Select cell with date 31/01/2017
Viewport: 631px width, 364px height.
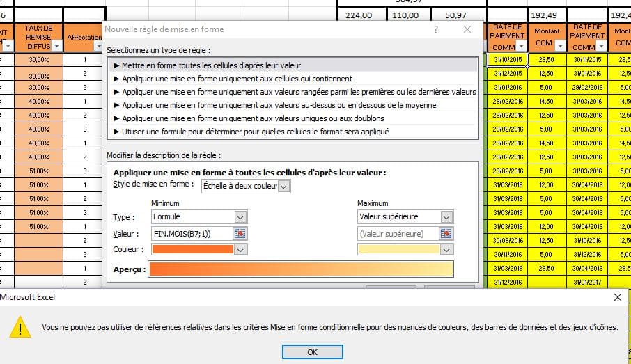587,283
